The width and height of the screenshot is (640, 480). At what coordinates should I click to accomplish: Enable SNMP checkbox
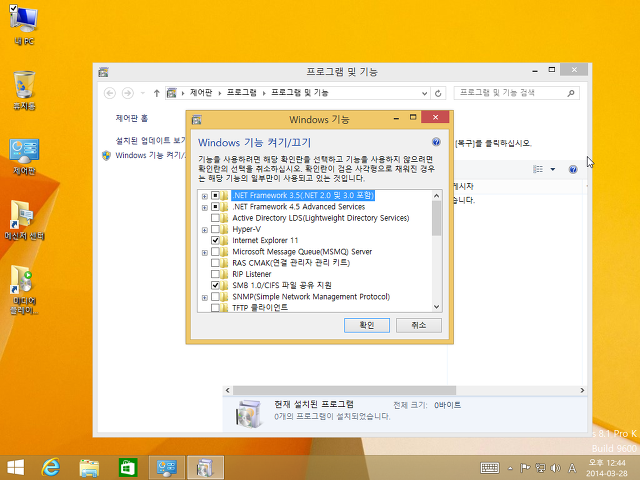click(215, 296)
